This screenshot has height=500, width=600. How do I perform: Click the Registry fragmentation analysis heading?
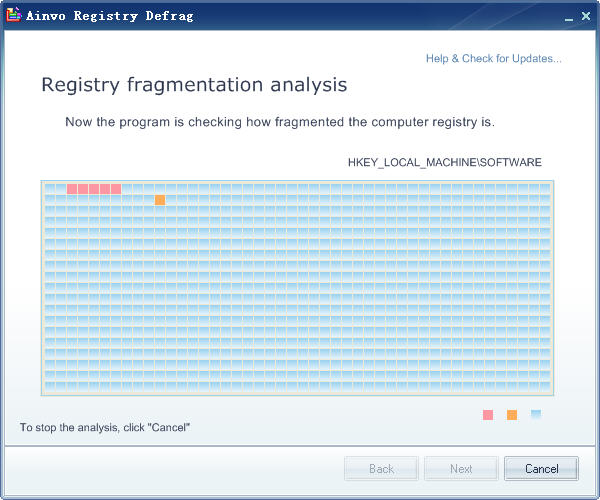click(x=194, y=85)
